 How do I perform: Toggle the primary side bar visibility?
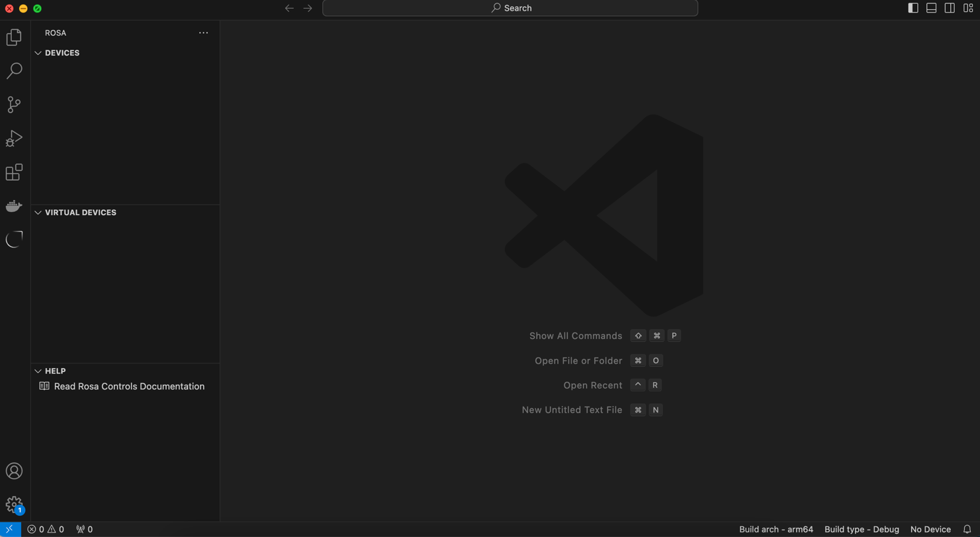point(913,8)
